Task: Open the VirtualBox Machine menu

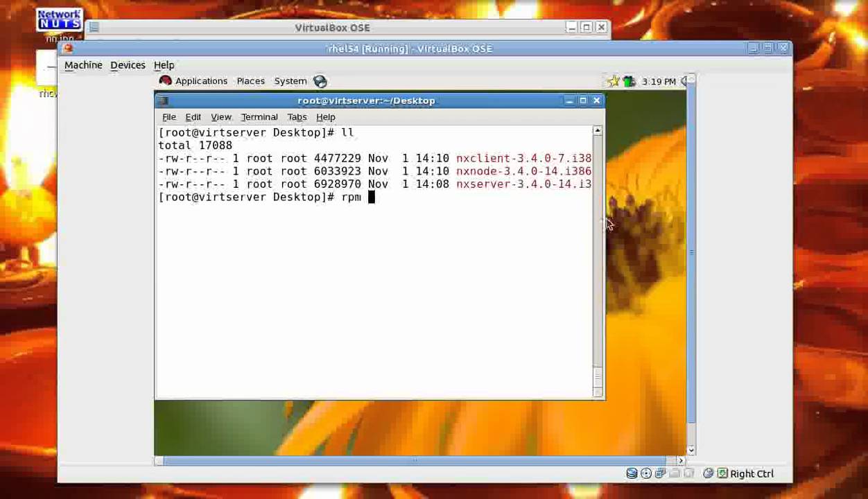Action: point(83,65)
